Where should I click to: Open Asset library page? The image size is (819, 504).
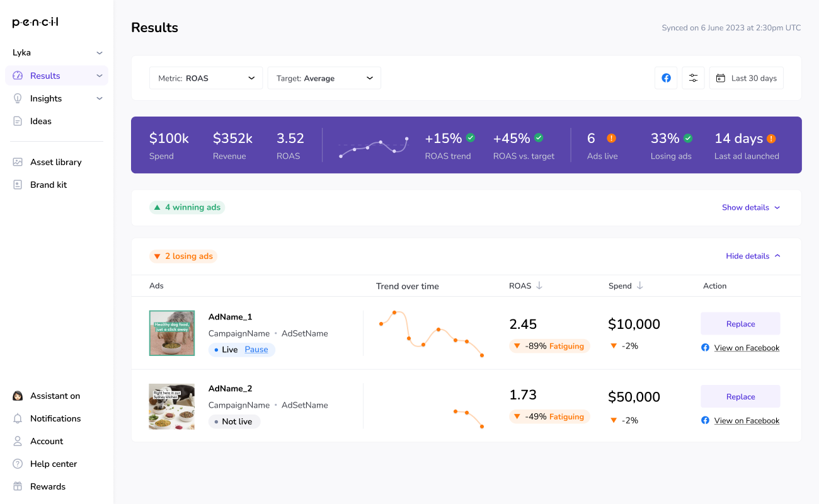pyautogui.click(x=57, y=162)
